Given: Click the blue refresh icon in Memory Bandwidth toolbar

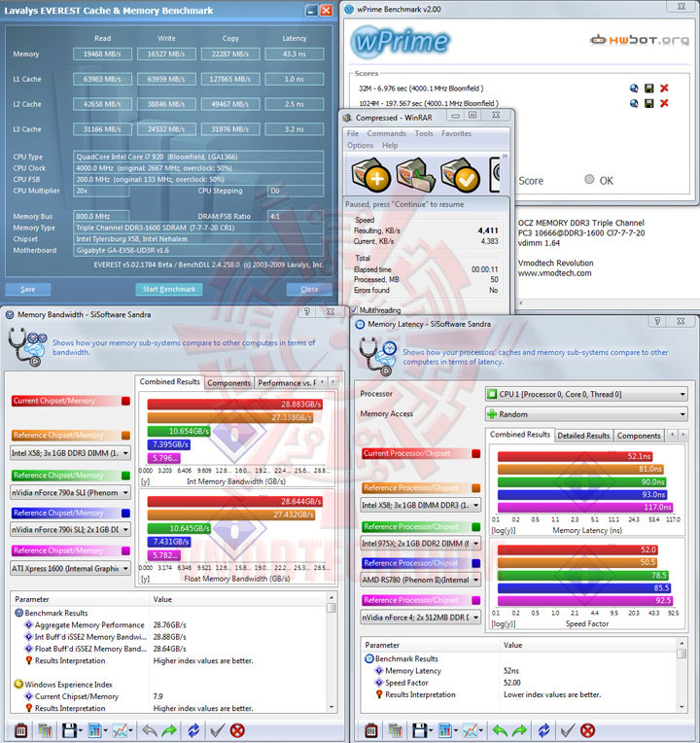Looking at the screenshot, I should tap(193, 730).
